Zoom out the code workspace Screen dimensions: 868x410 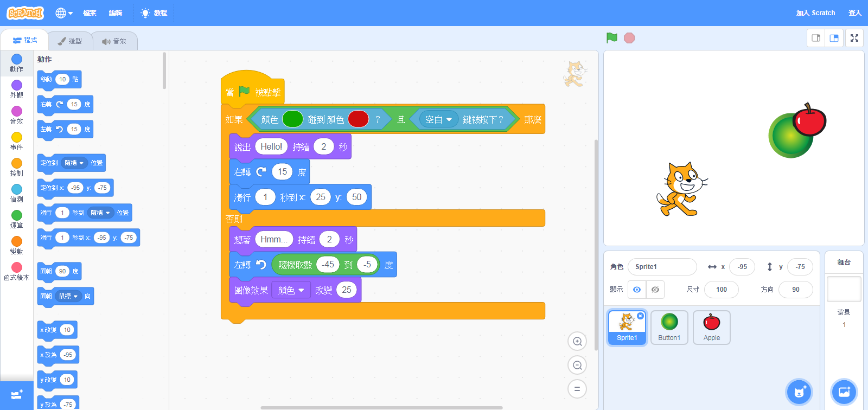click(577, 366)
